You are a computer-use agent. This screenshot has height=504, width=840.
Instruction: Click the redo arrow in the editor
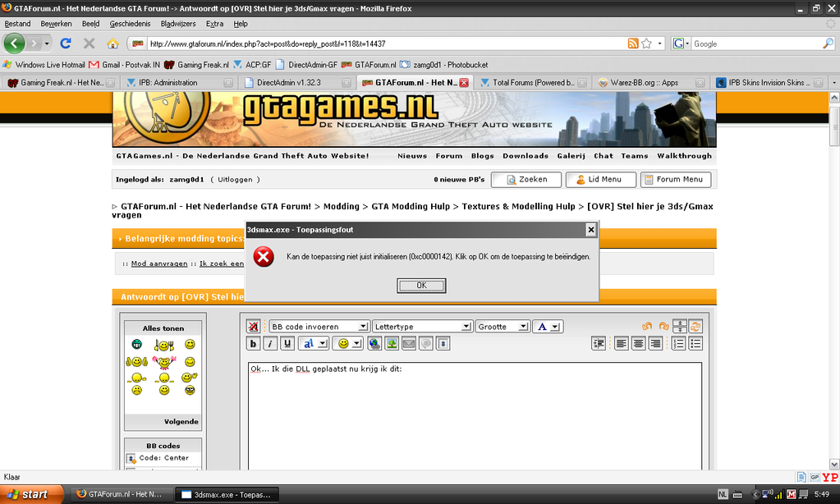[x=663, y=326]
